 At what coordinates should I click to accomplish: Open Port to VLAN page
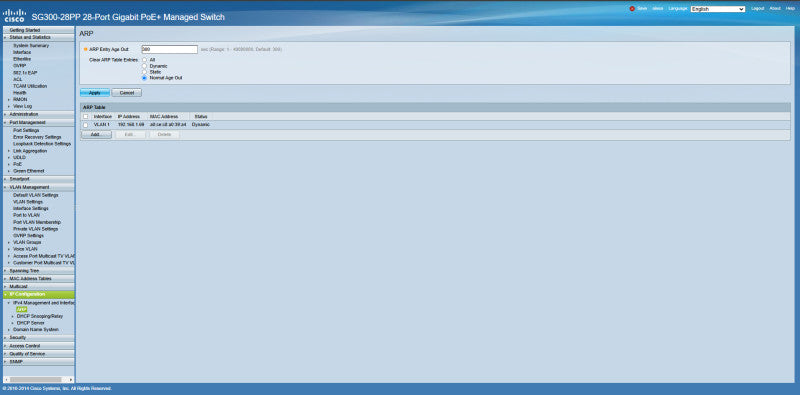tap(27, 215)
